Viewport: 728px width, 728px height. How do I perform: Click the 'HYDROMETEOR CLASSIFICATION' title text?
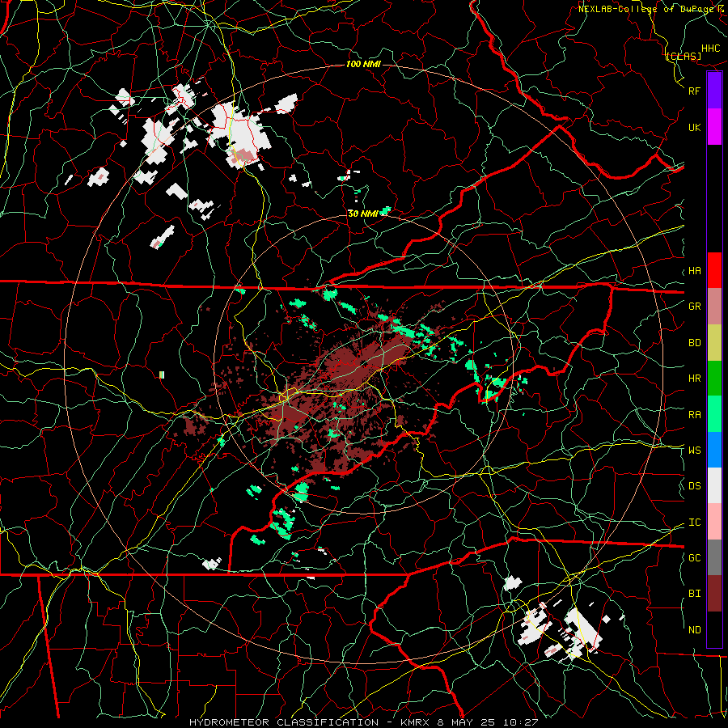pos(284,722)
